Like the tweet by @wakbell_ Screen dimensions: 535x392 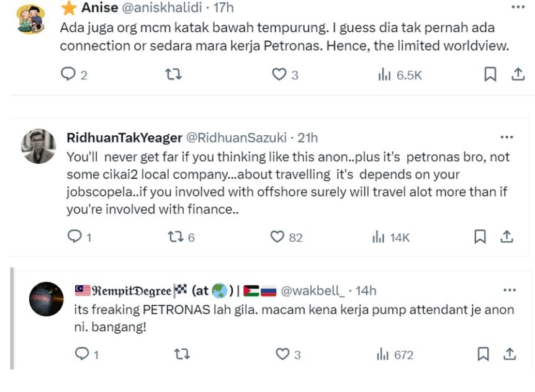[279, 354]
